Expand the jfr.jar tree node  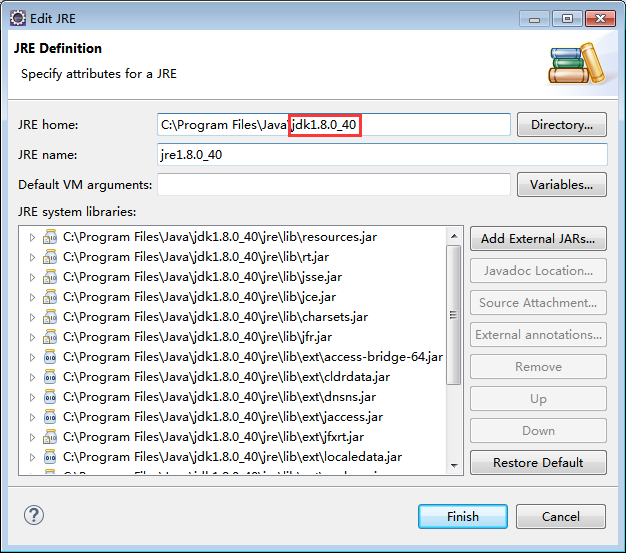point(32,337)
